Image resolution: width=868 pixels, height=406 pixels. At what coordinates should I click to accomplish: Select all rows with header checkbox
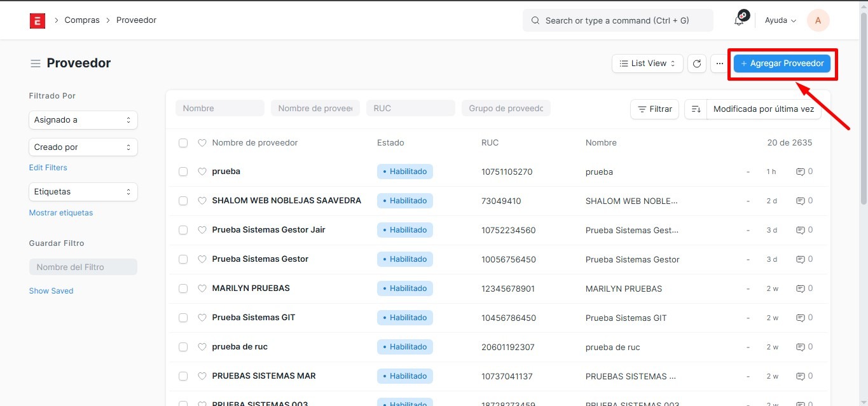pos(183,143)
